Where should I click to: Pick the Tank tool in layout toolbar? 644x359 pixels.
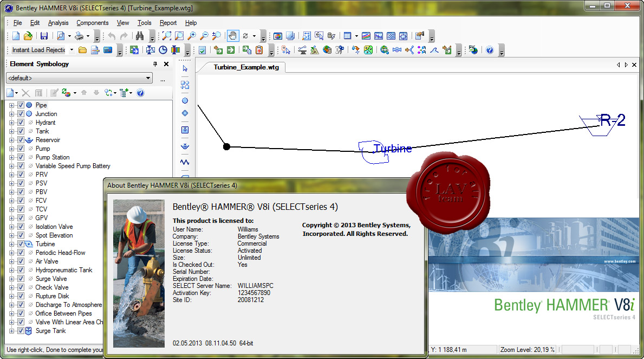[185, 130]
